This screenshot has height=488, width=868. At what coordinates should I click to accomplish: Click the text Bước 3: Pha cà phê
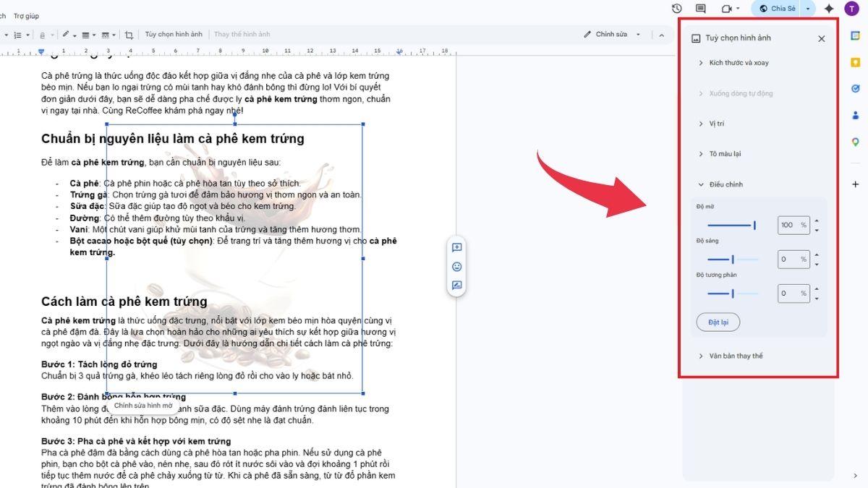tap(136, 441)
